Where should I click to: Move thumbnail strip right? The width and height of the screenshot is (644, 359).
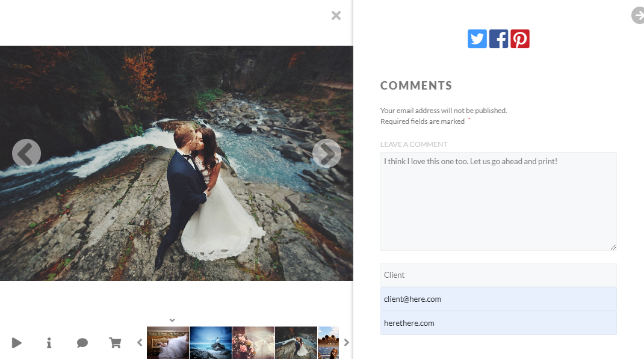point(347,342)
